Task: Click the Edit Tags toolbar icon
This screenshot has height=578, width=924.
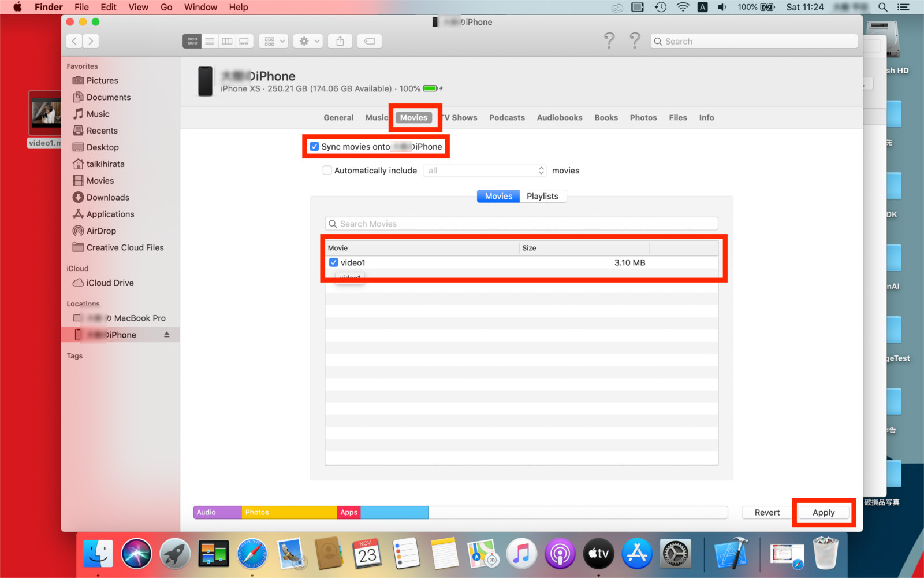Action: (370, 41)
